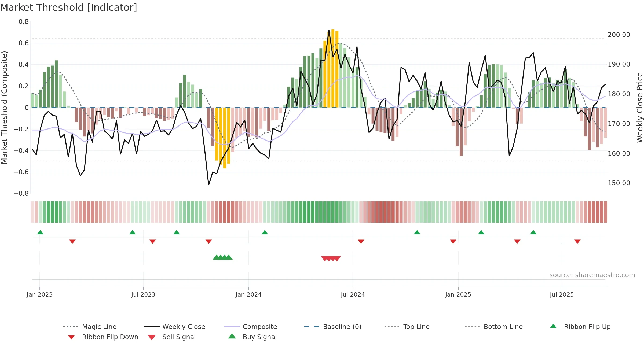Click the −0.8 left axis tick label
The width and height of the screenshot is (644, 362).
click(21, 194)
